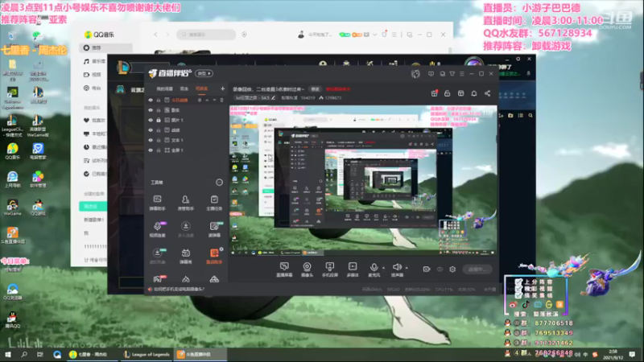Open the gift box icon with red badge

[x=434, y=93]
